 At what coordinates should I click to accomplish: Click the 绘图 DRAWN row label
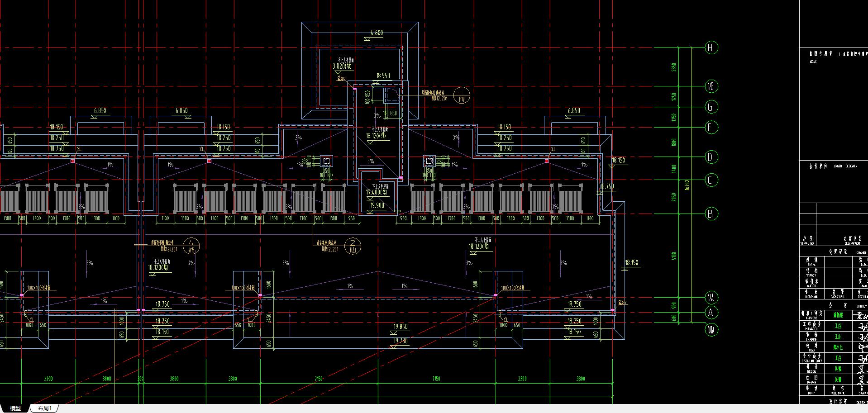811,379
